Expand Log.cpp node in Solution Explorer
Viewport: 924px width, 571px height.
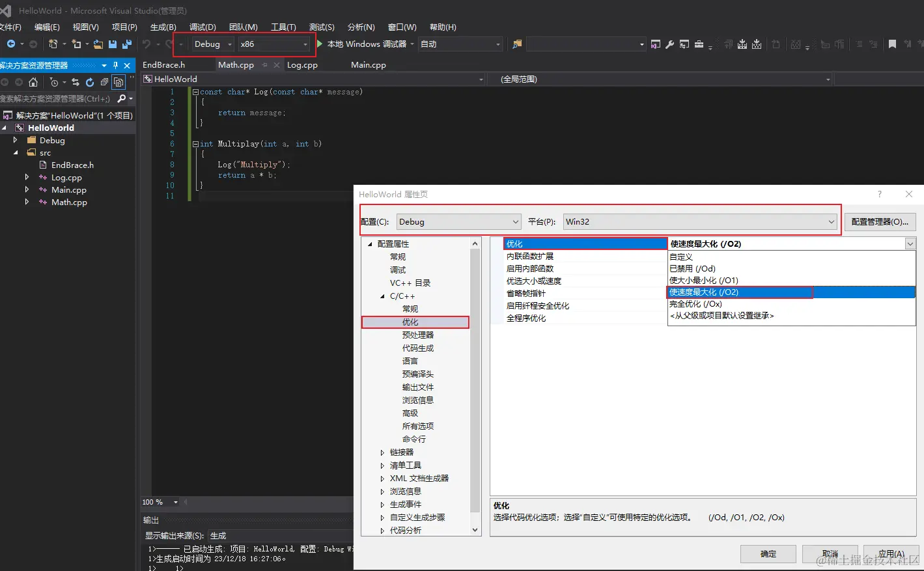pyautogui.click(x=27, y=177)
